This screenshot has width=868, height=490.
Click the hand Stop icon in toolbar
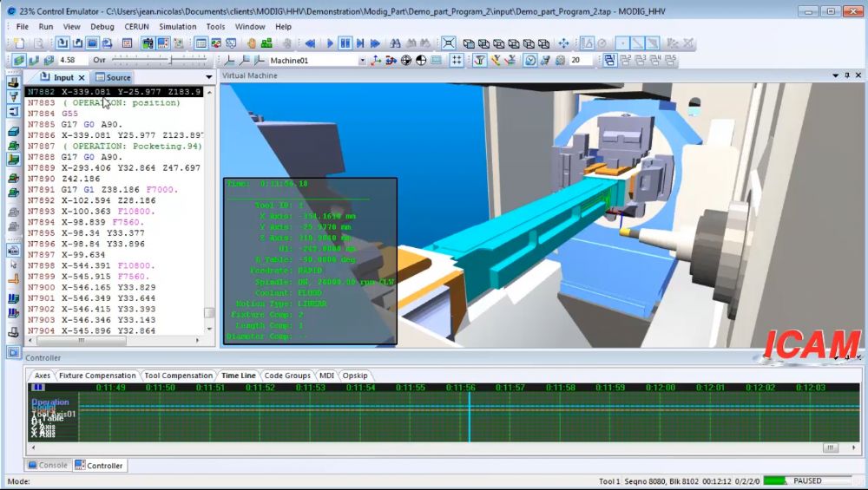pos(252,43)
